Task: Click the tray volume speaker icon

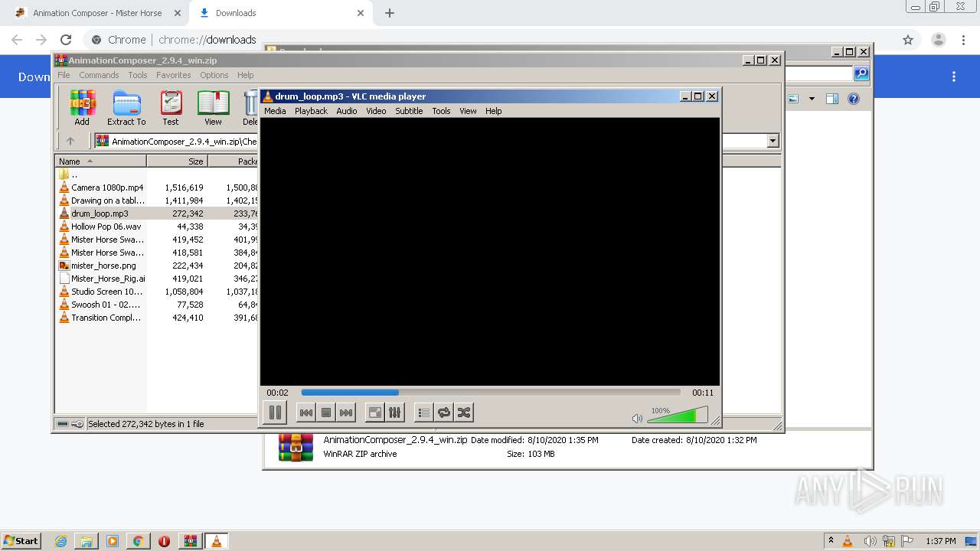Action: [x=869, y=541]
